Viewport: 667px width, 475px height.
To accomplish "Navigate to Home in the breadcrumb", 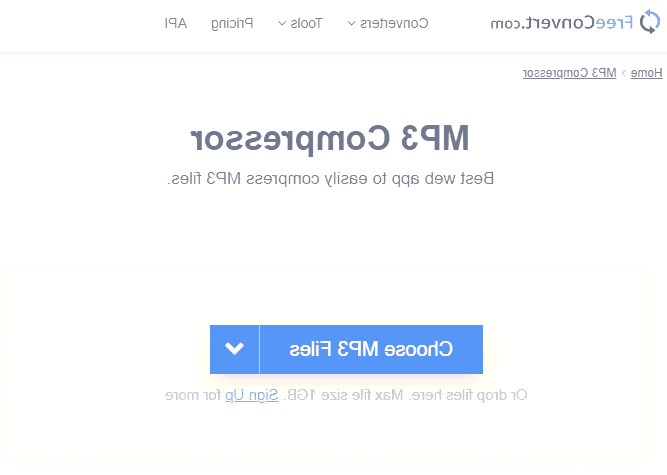I will pos(647,73).
